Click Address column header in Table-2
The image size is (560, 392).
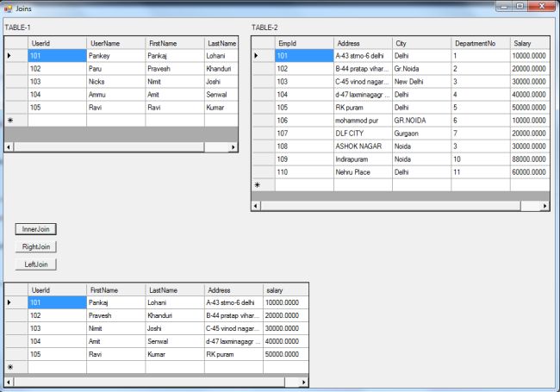coord(363,43)
